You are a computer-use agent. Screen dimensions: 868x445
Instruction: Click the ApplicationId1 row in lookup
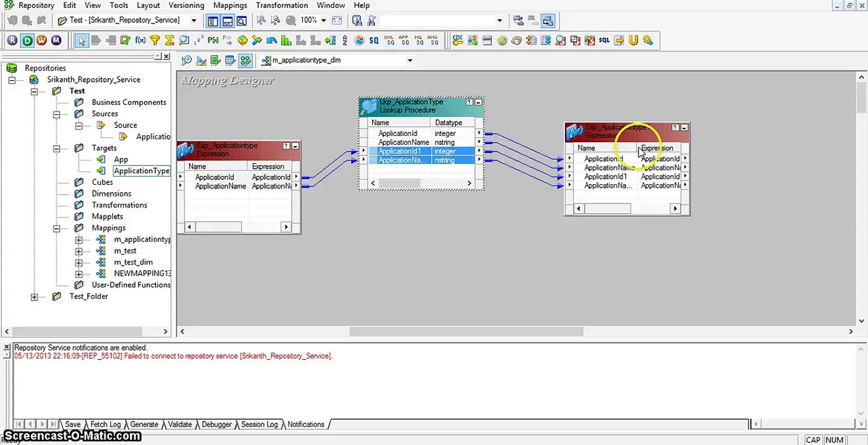422,151
